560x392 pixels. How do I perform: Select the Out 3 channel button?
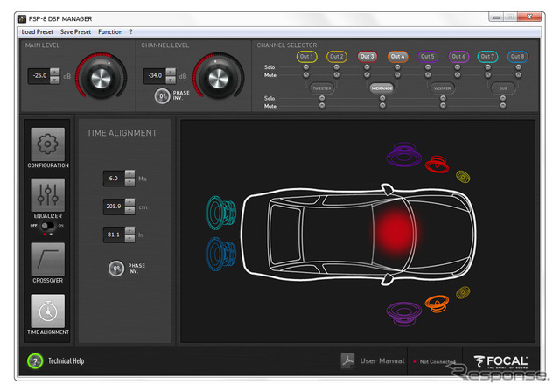(x=367, y=56)
